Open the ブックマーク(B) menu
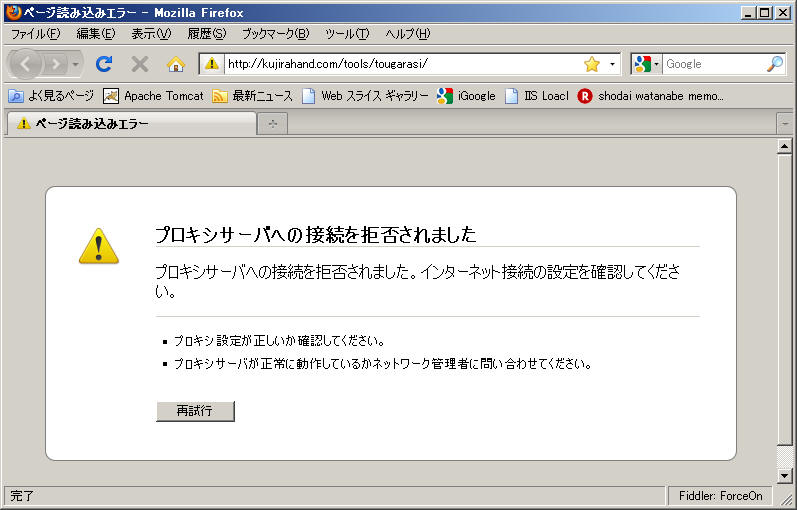Screen dimensions: 797x510 (x=275, y=33)
